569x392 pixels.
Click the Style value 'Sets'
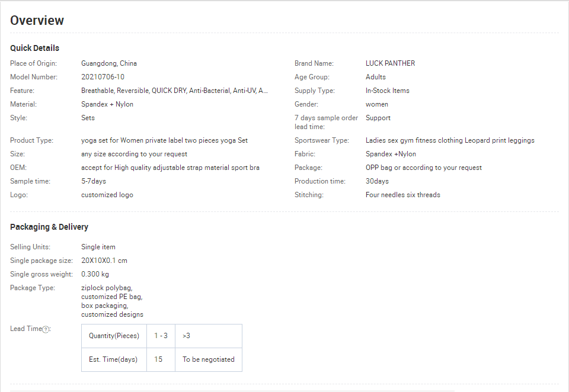[x=88, y=118]
